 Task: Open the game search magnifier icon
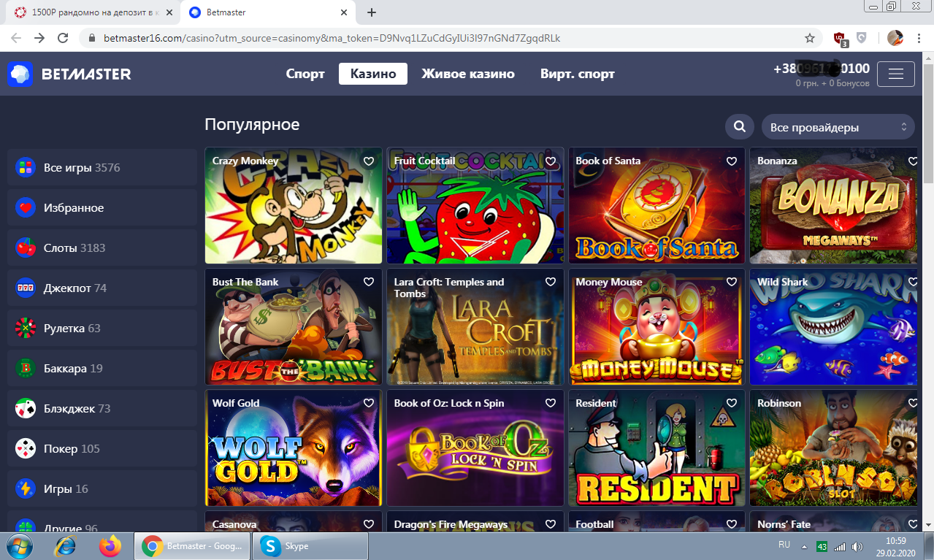(x=740, y=127)
